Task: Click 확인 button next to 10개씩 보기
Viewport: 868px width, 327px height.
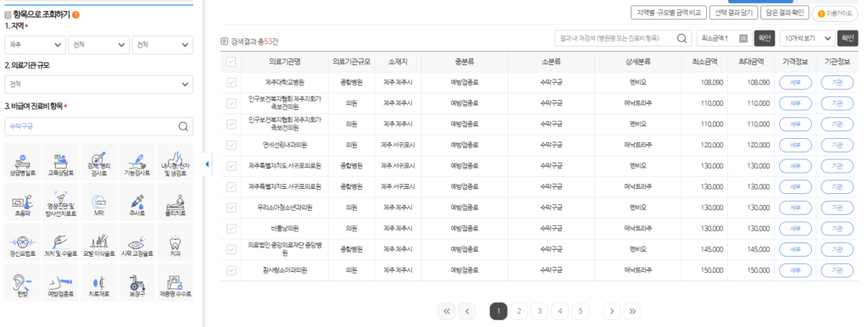Action: click(x=848, y=38)
